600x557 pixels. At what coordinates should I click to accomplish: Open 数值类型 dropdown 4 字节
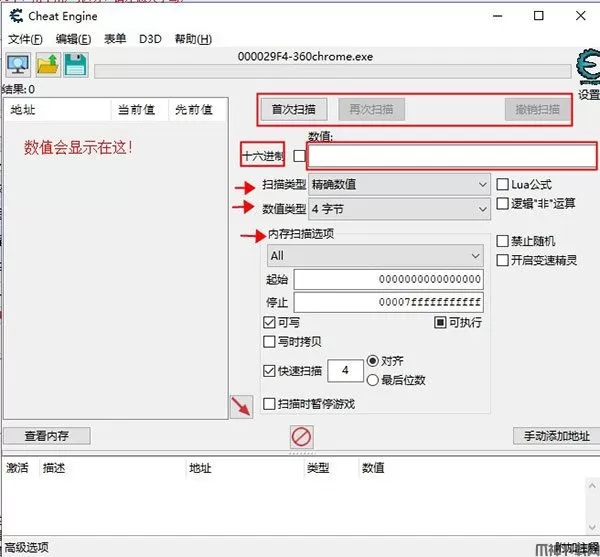point(399,209)
